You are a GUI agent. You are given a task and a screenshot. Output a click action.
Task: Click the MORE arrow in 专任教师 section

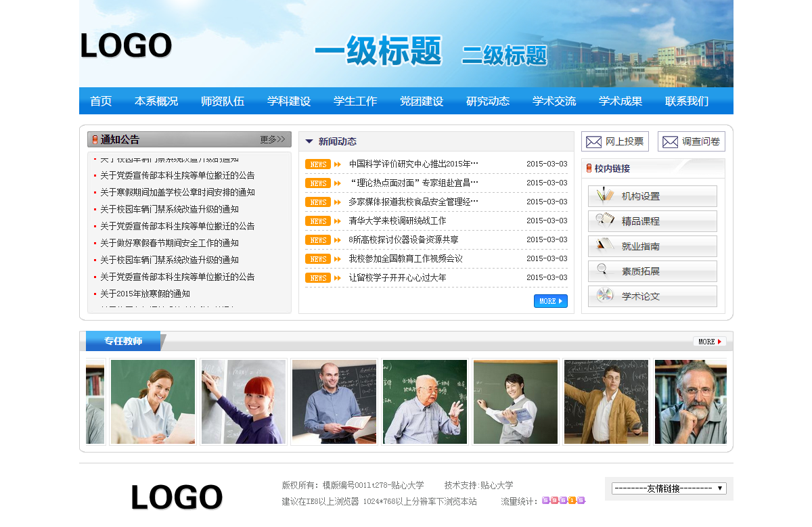point(709,342)
